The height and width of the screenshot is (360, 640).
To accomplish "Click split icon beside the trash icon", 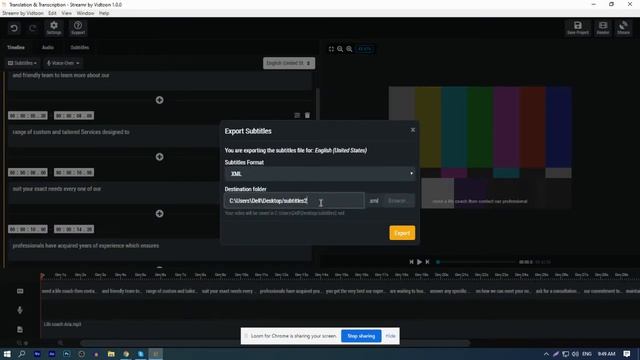I will click(297, 116).
